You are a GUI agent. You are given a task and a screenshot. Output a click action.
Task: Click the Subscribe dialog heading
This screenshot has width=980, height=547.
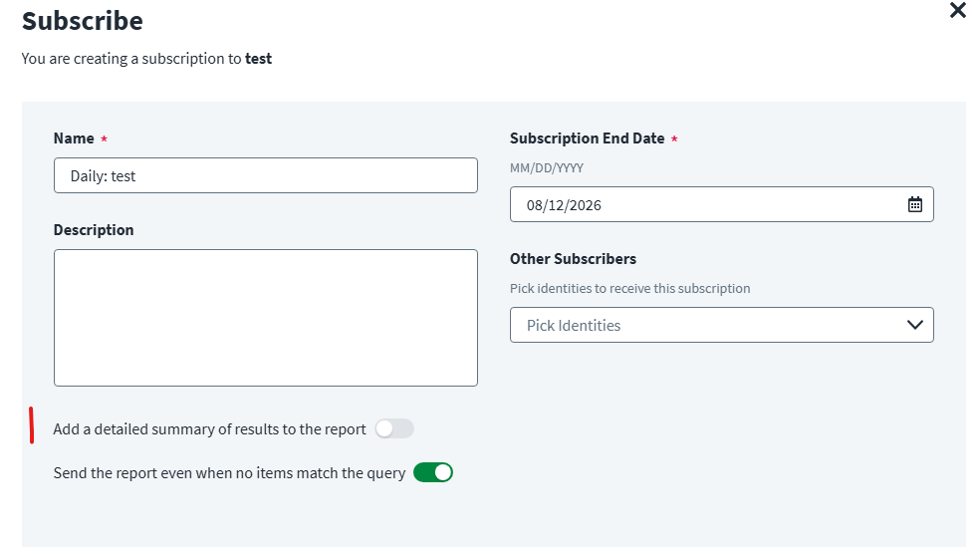tap(82, 20)
